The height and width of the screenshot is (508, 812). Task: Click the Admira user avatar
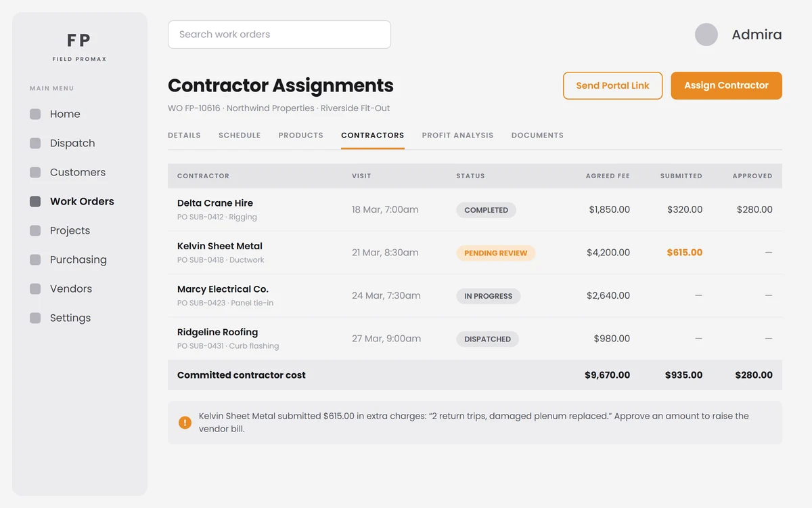706,35
